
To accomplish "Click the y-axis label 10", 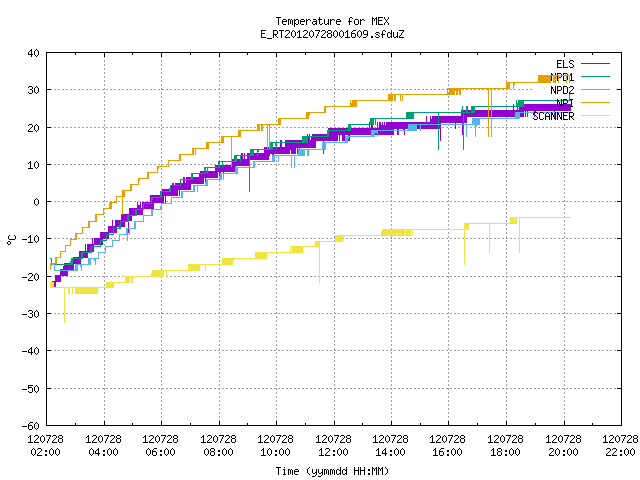I will [x=33, y=165].
